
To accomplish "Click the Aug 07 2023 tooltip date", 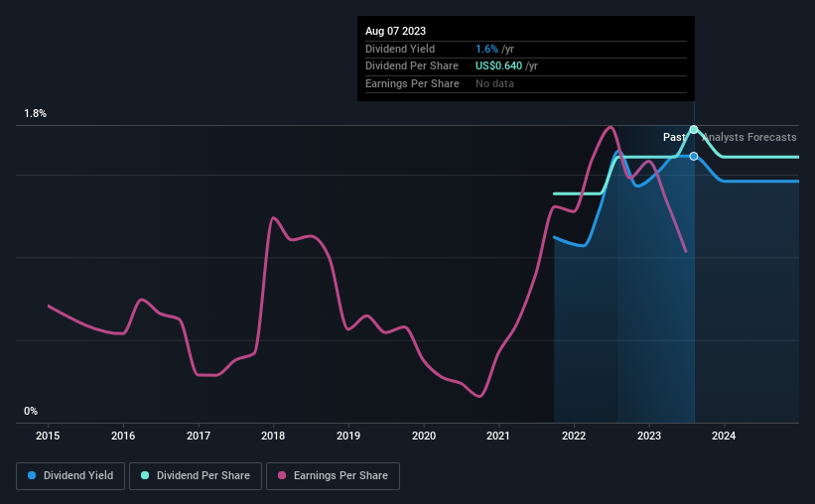I will point(395,31).
